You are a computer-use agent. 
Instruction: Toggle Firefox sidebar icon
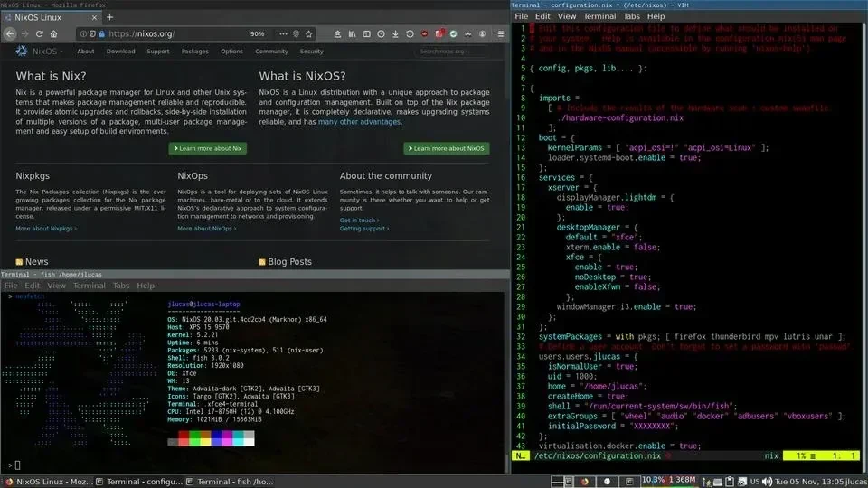(366, 33)
